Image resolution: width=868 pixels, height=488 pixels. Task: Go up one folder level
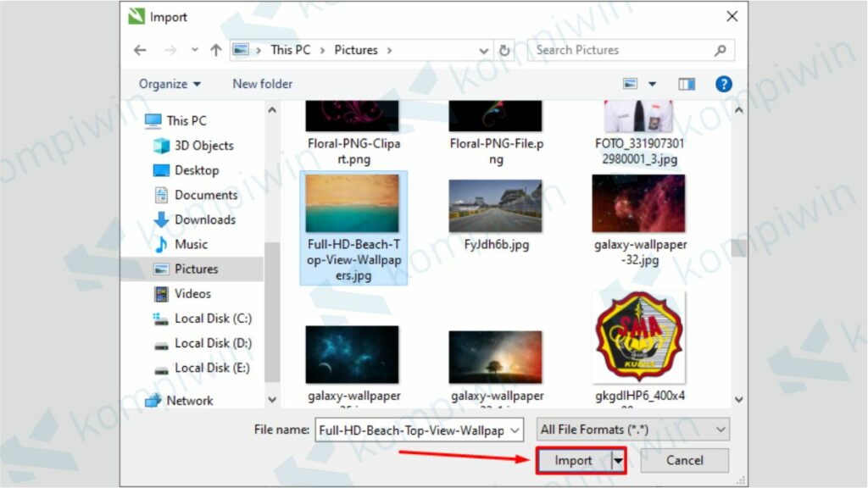(x=216, y=50)
